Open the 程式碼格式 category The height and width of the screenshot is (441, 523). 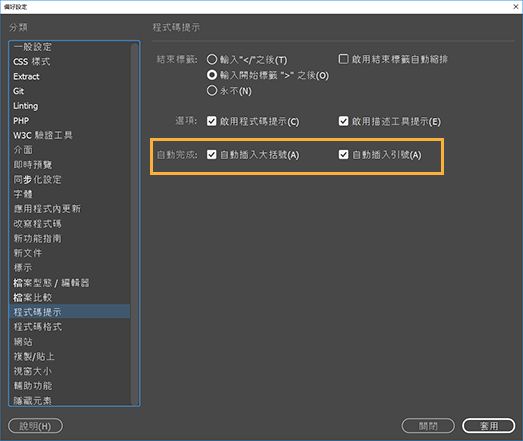(x=70, y=327)
